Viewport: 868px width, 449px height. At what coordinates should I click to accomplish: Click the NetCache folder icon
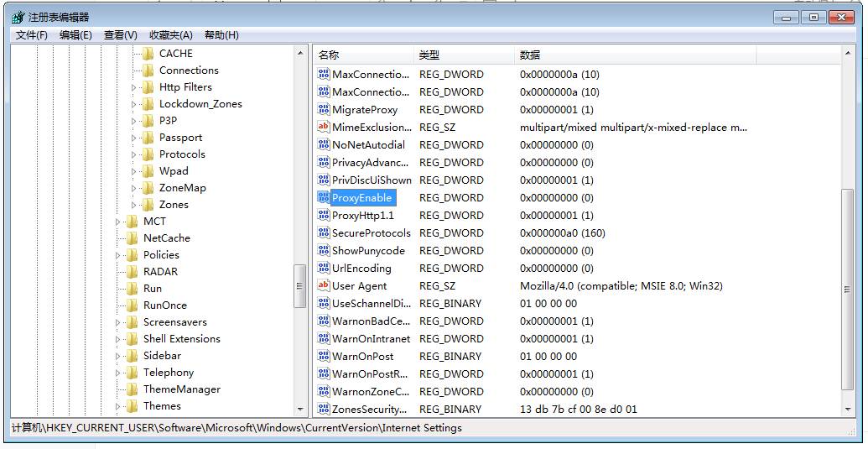(132, 238)
